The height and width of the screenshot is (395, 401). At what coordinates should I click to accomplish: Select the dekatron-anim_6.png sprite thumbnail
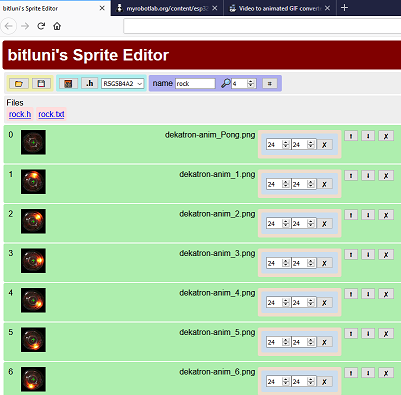[x=33, y=379]
